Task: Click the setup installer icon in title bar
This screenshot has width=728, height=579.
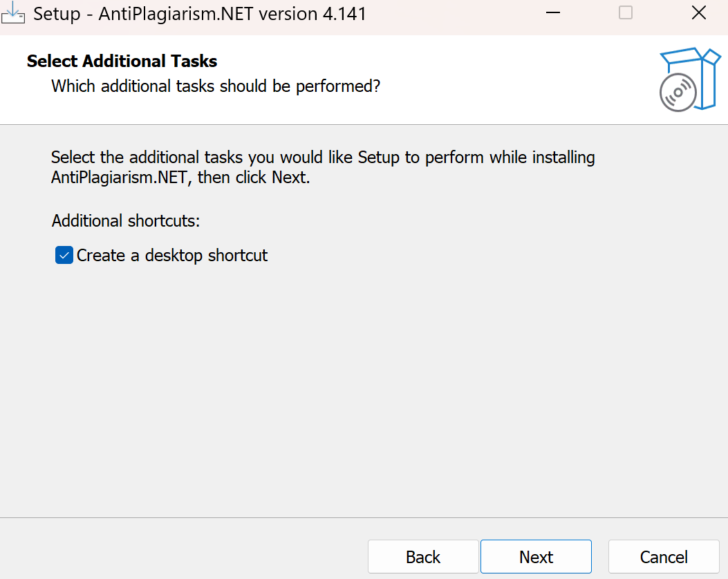Action: click(13, 13)
